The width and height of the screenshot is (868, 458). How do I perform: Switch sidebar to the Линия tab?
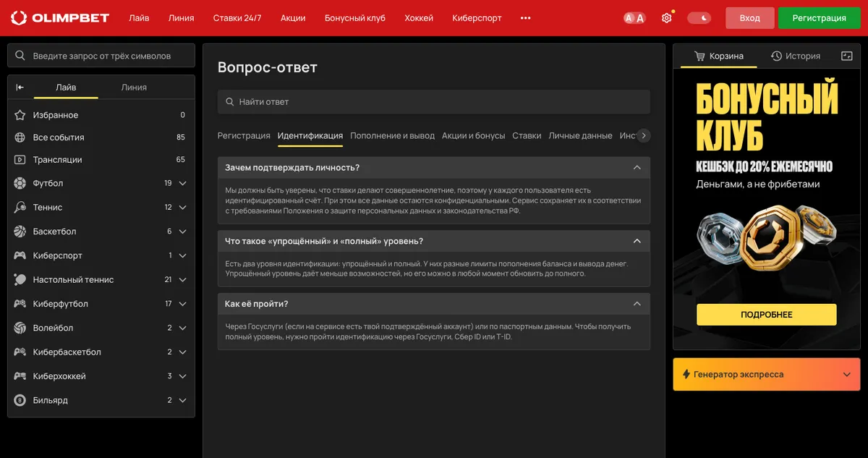[134, 87]
